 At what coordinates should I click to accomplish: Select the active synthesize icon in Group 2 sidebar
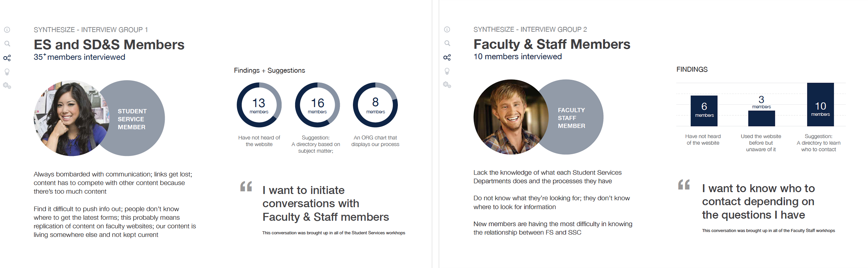[x=447, y=57]
